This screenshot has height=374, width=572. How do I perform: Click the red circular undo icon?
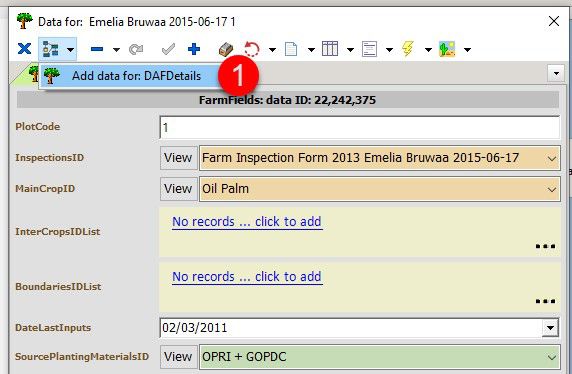(252, 49)
